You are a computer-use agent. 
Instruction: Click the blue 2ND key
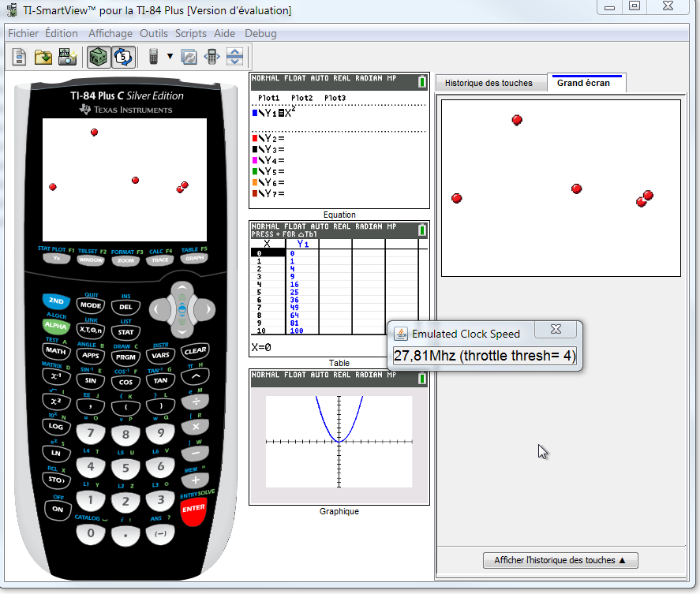coord(56,301)
